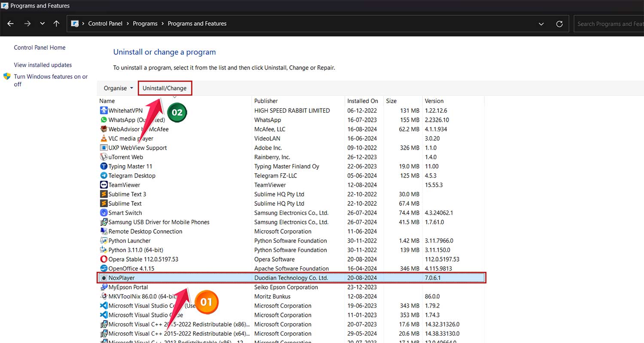Image resolution: width=644 pixels, height=343 pixels.
Task: Select the Telegram Desktop paper-plane icon
Action: (103, 175)
